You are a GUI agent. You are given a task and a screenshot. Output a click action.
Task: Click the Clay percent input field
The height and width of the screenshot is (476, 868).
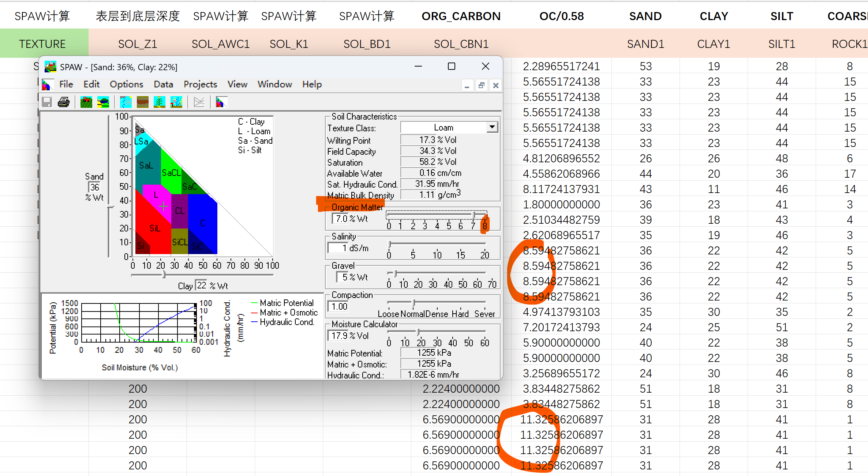(x=201, y=285)
